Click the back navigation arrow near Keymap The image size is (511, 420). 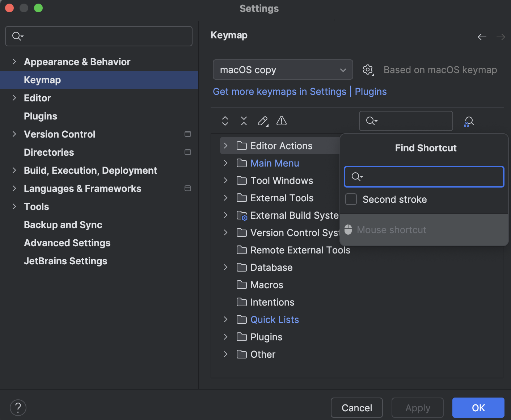click(482, 37)
